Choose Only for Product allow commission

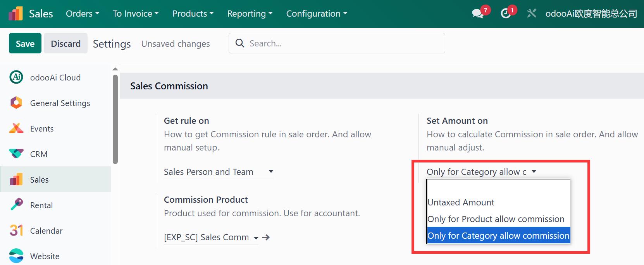click(496, 219)
